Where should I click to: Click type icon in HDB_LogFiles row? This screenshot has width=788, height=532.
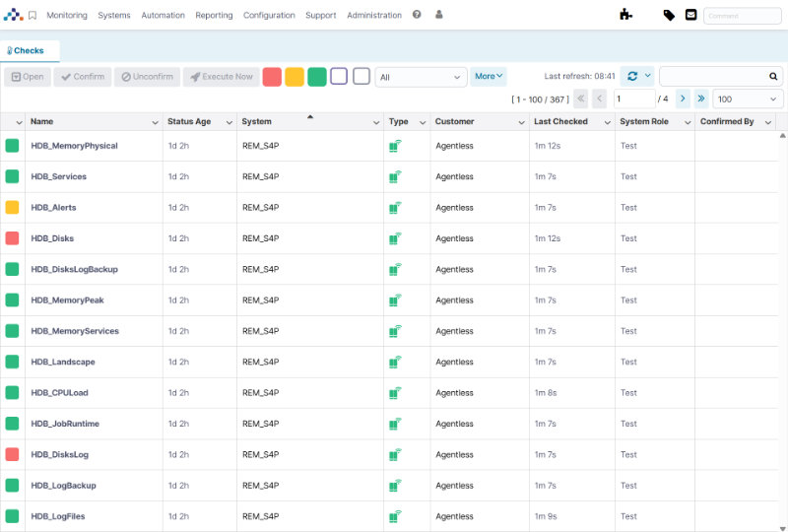point(395,516)
